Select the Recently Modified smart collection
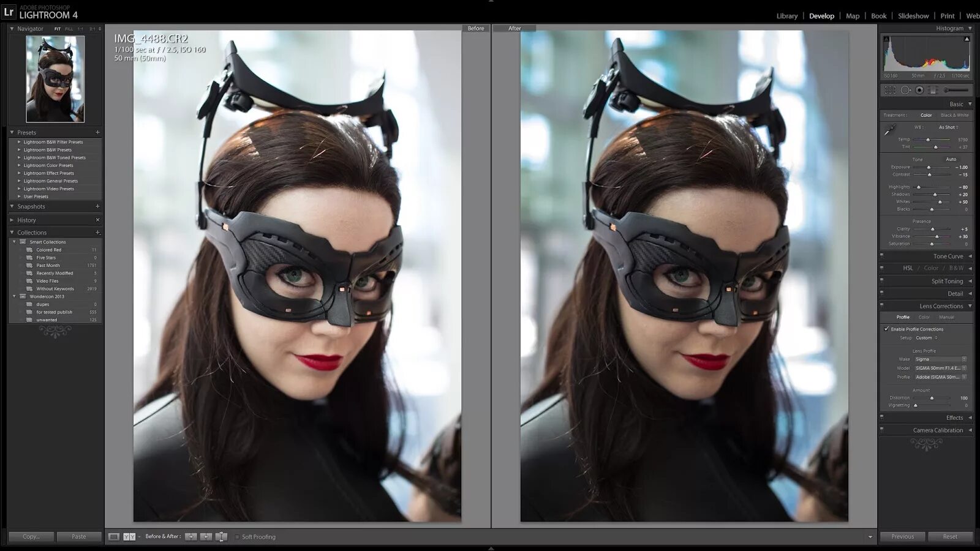The image size is (980, 551). tap(55, 273)
